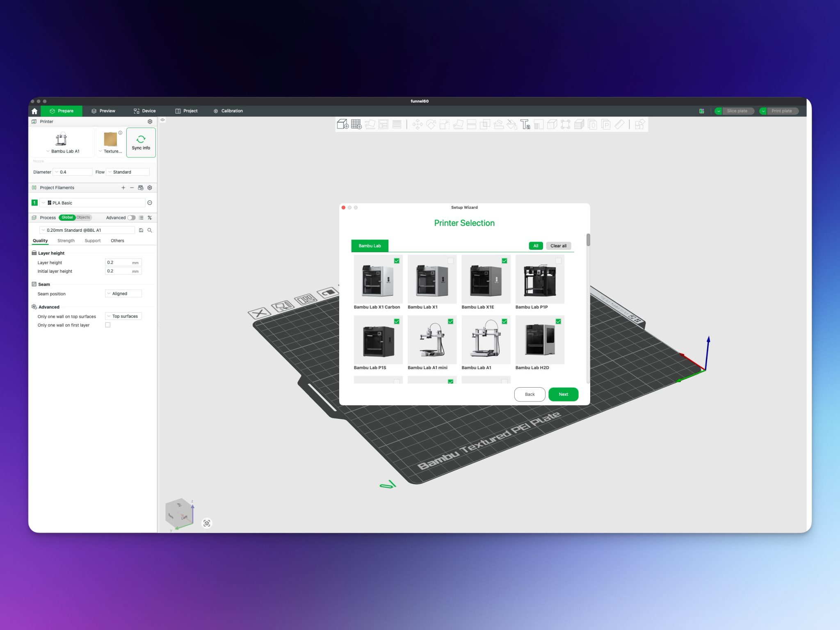Enable the Advanced process toggle
840x630 pixels.
pos(131,218)
